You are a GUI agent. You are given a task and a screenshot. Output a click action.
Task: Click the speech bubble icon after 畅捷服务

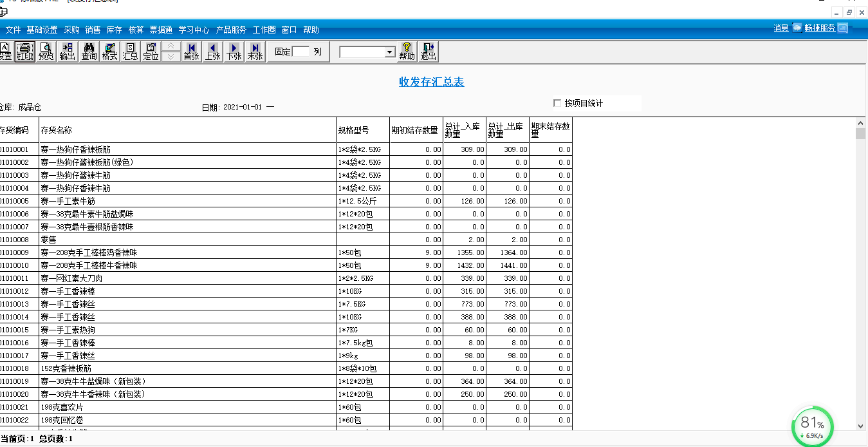point(842,28)
